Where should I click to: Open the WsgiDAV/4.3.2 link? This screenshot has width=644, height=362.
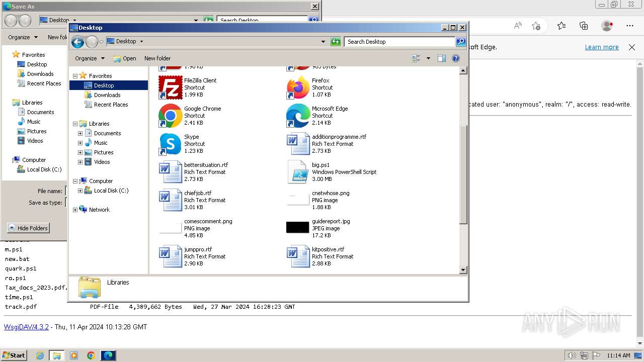tap(26, 327)
